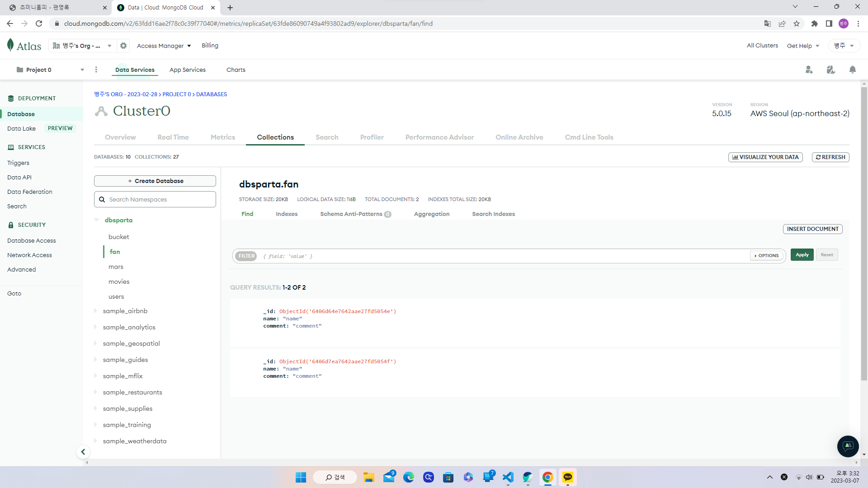Open Get Help dropdown
Screen dimensions: 868x488
tap(803, 46)
